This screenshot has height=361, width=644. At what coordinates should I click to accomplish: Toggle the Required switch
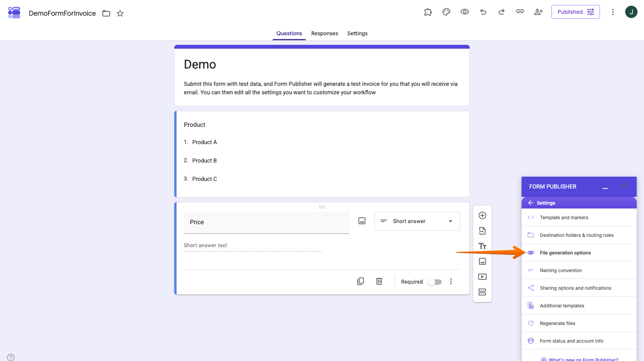(x=435, y=282)
